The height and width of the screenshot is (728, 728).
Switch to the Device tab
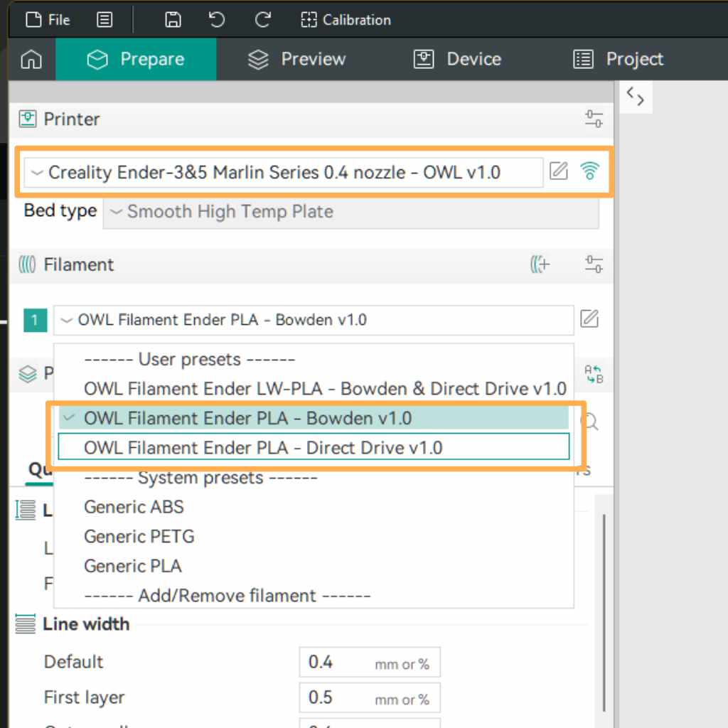pyautogui.click(x=457, y=60)
